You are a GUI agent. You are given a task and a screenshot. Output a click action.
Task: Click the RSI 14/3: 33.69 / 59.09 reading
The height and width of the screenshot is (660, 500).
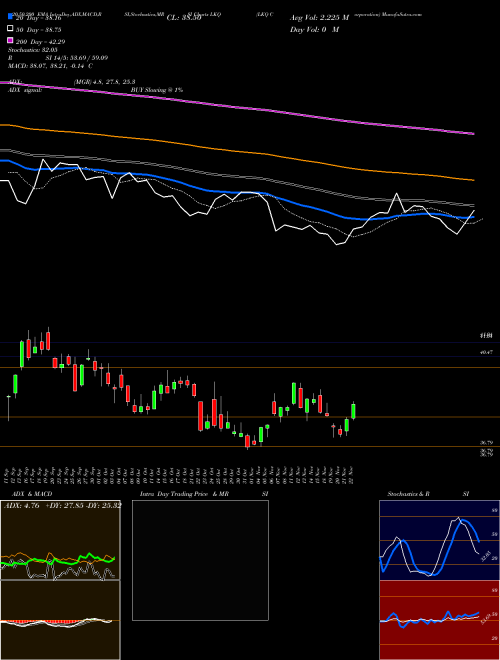[58, 58]
